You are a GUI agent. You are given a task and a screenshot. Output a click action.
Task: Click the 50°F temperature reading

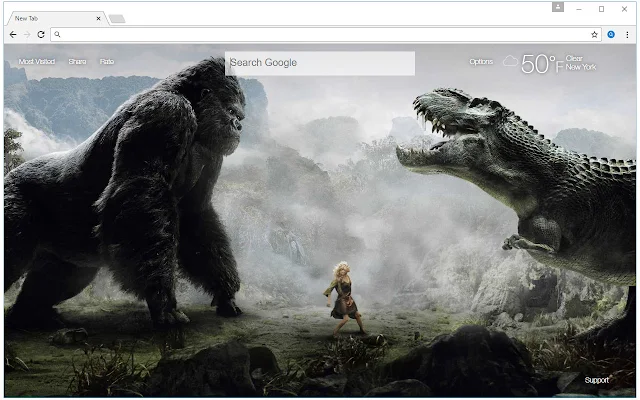pyautogui.click(x=542, y=64)
